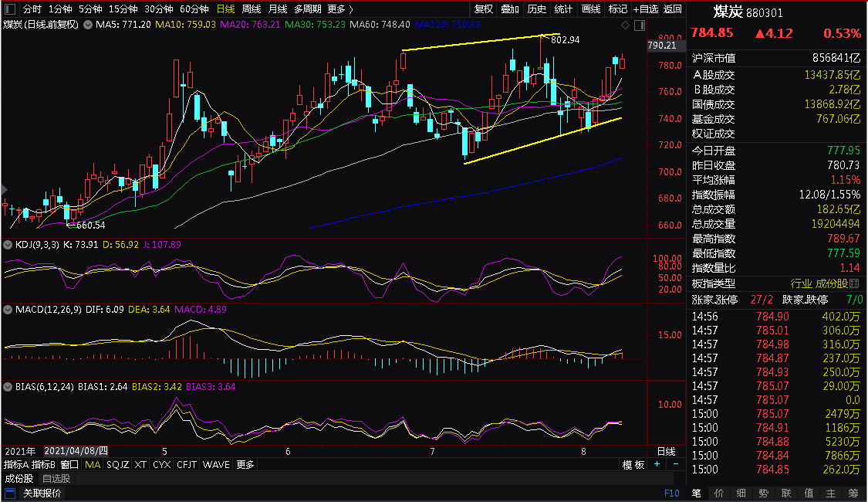Image resolution: width=868 pixels, height=502 pixels.
Task: Click the 煤炭 880301 sector title
Action: [748, 12]
